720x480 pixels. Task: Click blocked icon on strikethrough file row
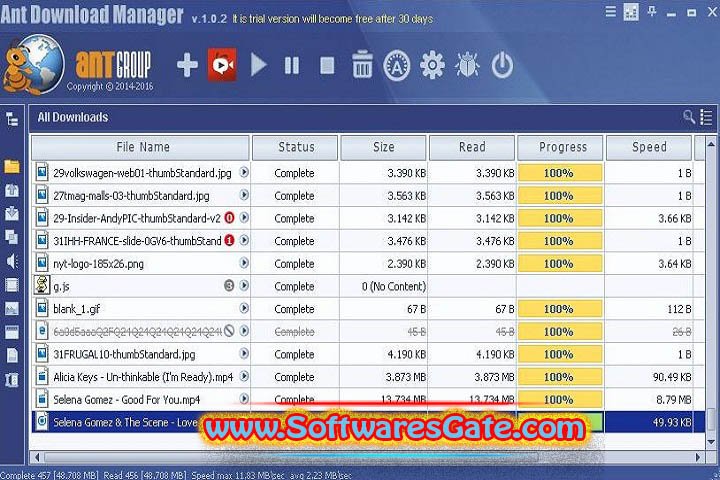coord(229,331)
